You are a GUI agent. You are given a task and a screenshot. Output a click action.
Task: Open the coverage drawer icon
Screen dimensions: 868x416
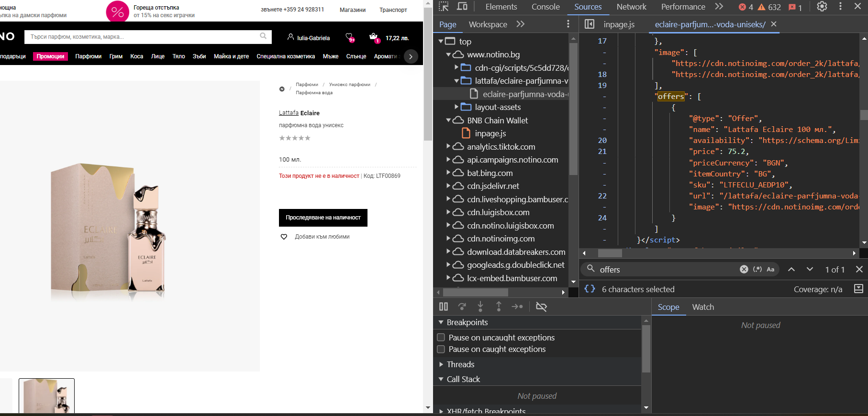859,289
